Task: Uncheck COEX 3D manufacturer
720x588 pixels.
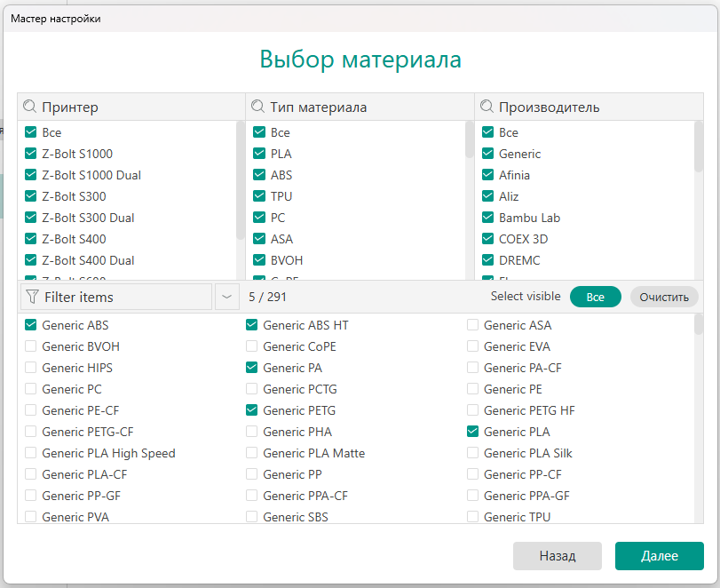Action: pyautogui.click(x=487, y=239)
